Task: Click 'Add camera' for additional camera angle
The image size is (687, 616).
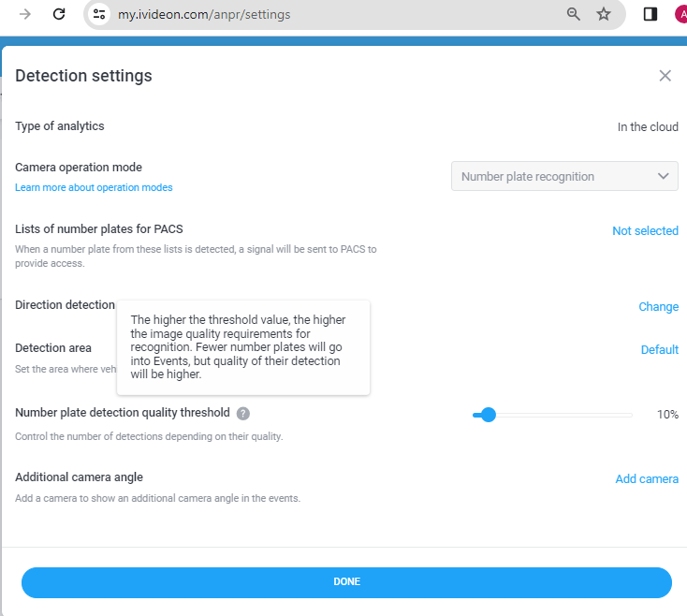Action: coord(647,479)
